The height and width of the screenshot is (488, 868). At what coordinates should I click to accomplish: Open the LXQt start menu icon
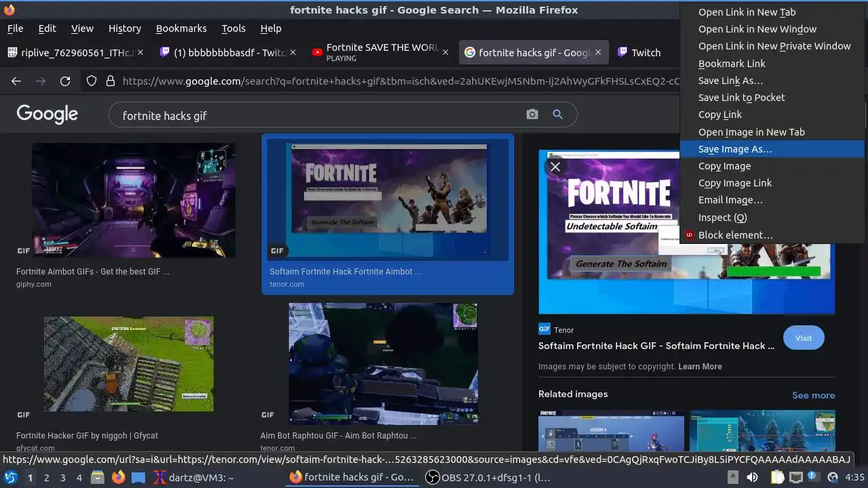point(10,477)
